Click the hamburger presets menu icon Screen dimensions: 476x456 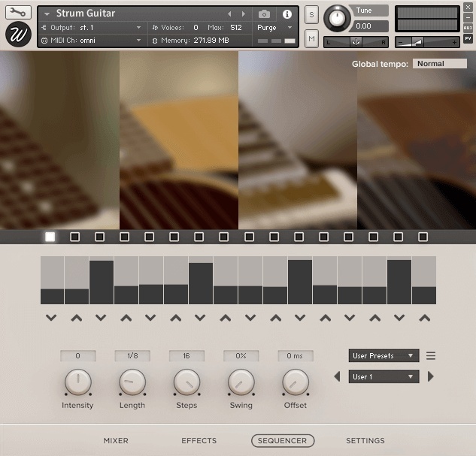pos(431,356)
